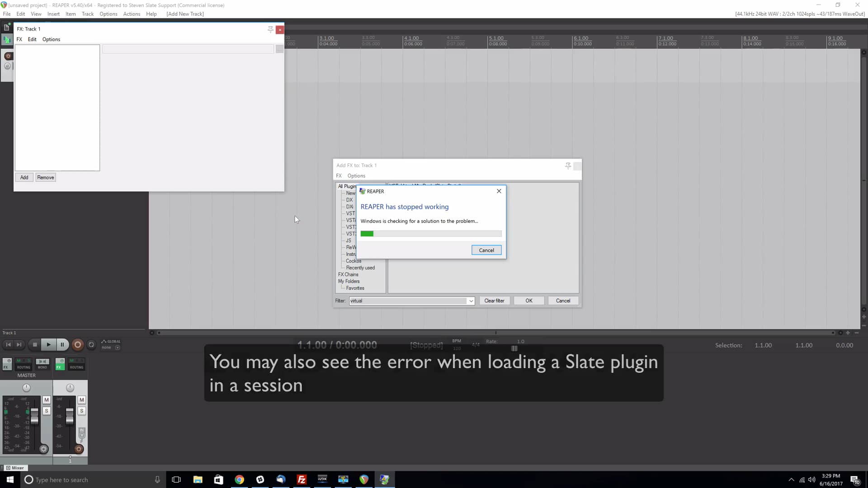Image resolution: width=868 pixels, height=488 pixels.
Task: Solo Track 1 in the mixer
Action: tap(81, 411)
